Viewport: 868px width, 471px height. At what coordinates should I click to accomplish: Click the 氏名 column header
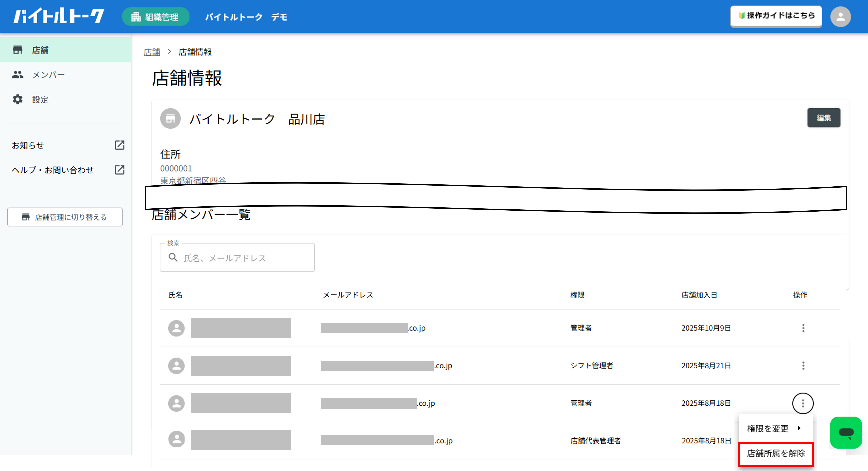(x=175, y=295)
